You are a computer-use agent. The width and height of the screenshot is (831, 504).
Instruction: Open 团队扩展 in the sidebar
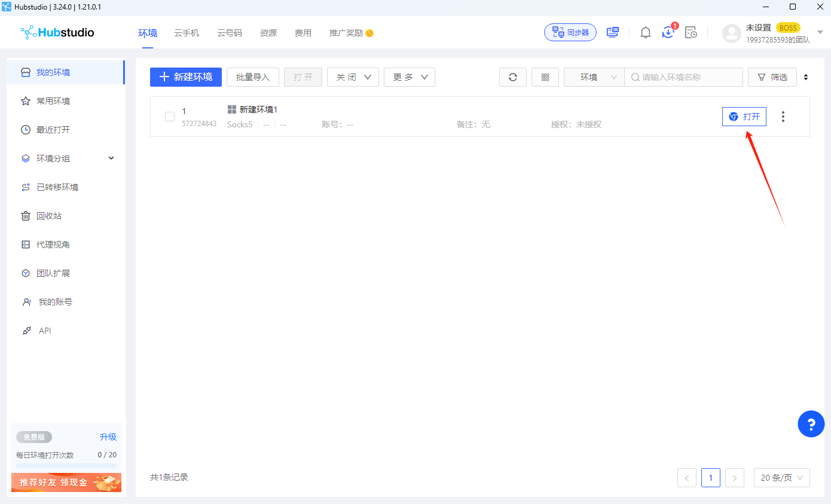click(66, 273)
